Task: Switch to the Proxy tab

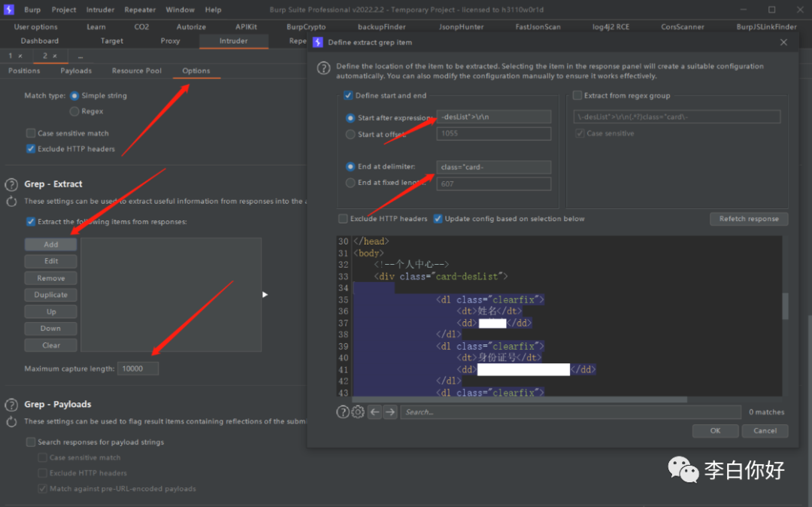Action: coord(171,41)
